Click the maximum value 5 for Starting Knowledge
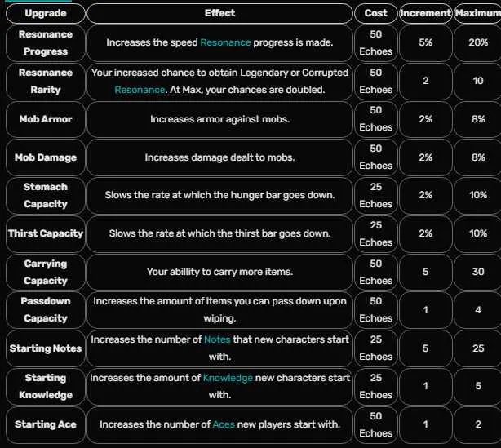 coord(477,386)
